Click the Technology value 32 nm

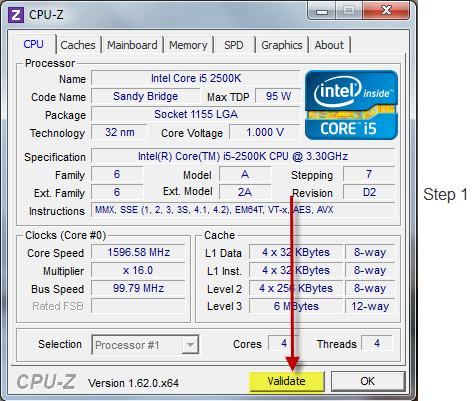point(120,132)
